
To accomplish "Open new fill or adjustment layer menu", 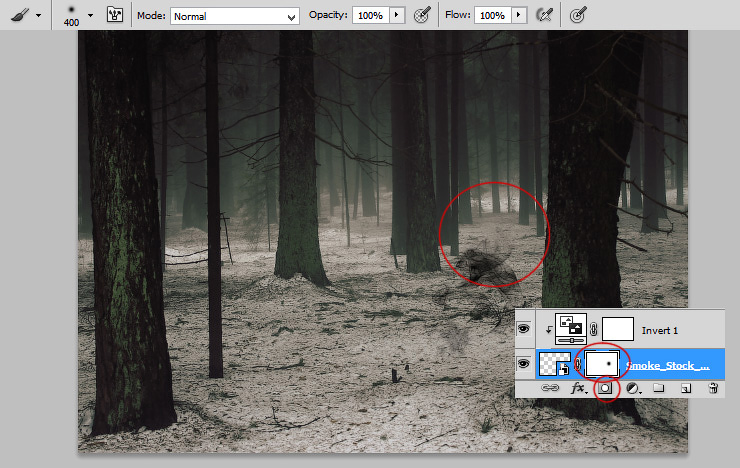I will click(633, 388).
